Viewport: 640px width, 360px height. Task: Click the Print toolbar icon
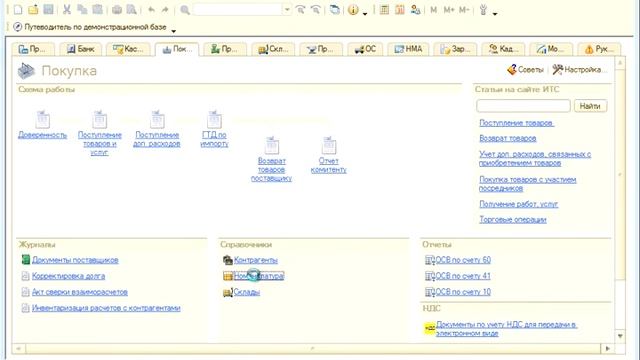pos(117,9)
